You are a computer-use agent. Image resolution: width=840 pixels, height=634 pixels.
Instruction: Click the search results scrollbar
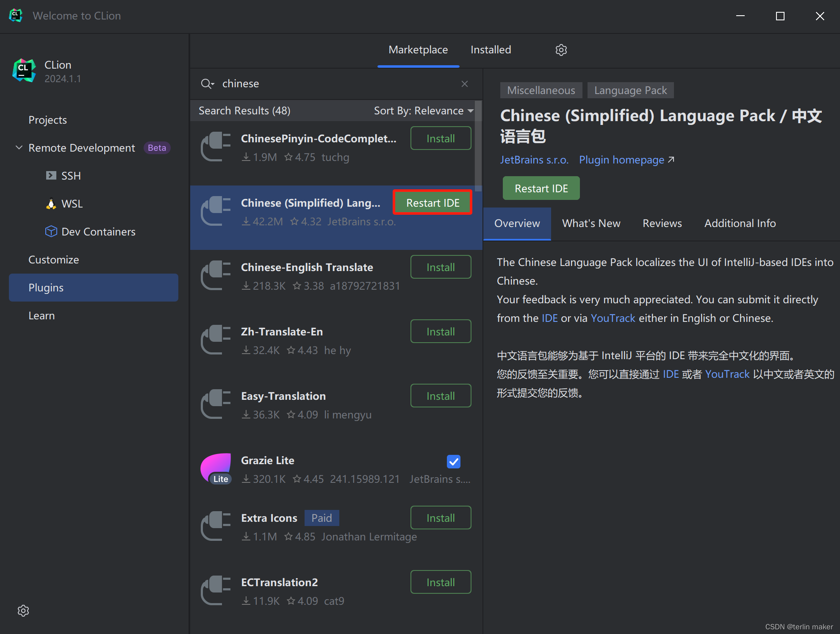coord(478,146)
